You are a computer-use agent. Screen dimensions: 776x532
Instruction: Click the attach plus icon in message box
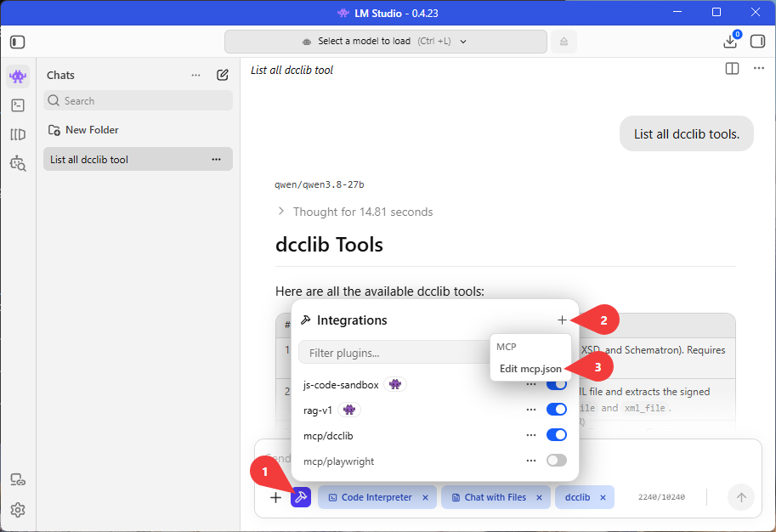[x=275, y=497]
